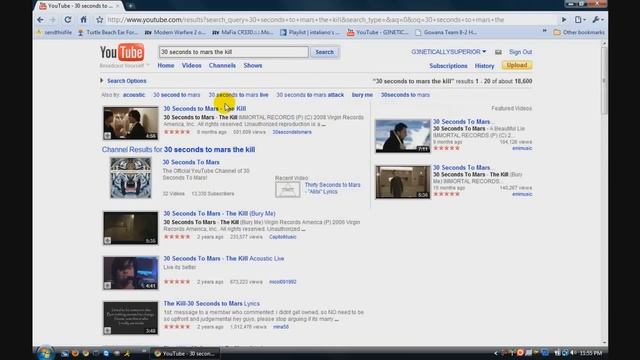Open the Windows Start orb

(45, 353)
